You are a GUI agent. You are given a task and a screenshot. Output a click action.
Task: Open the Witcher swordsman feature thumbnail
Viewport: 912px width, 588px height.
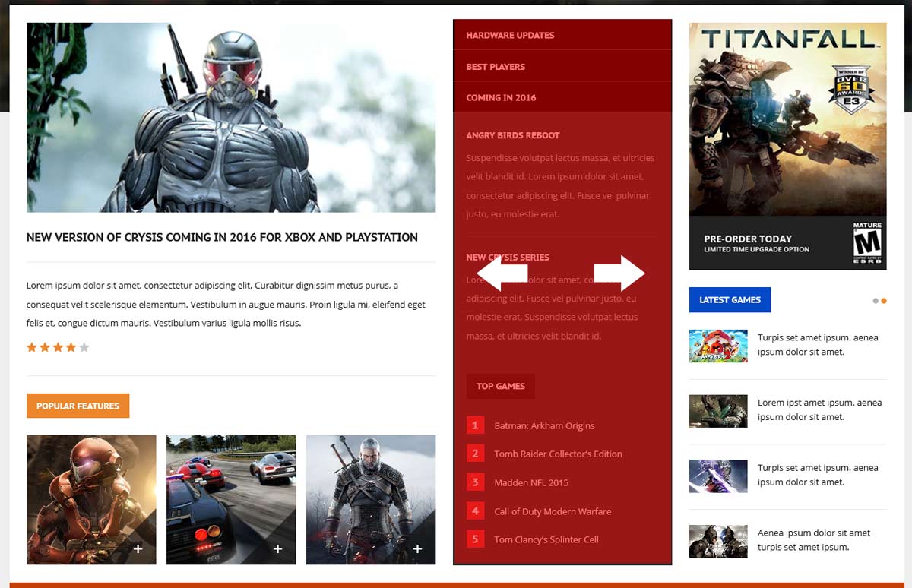pyautogui.click(x=371, y=500)
